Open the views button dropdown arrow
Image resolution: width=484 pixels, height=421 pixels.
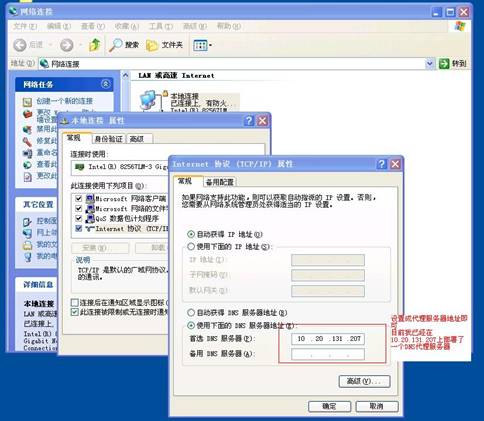point(211,45)
